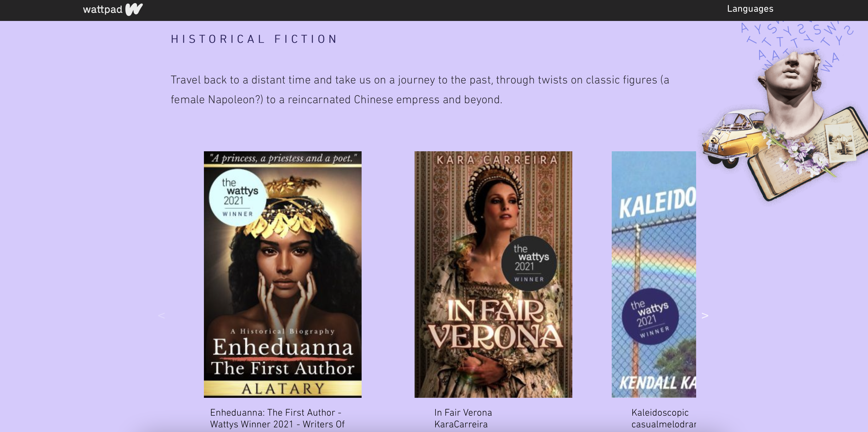Click the Wattys 2021 Winner badge on Enheduanna
The image size is (868, 432).
point(238,198)
